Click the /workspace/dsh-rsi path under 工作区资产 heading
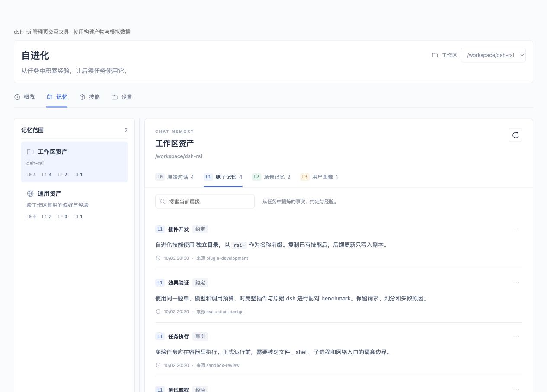 (x=179, y=156)
